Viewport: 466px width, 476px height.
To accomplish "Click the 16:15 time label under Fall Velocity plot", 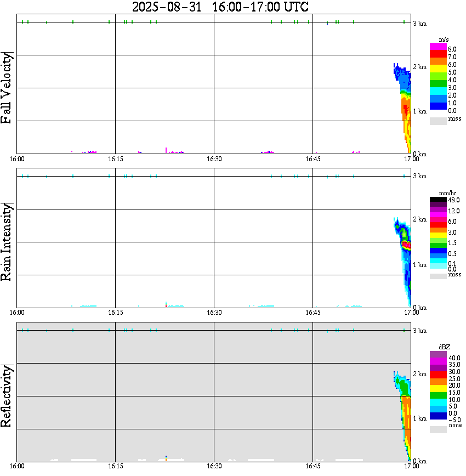I will (x=116, y=159).
